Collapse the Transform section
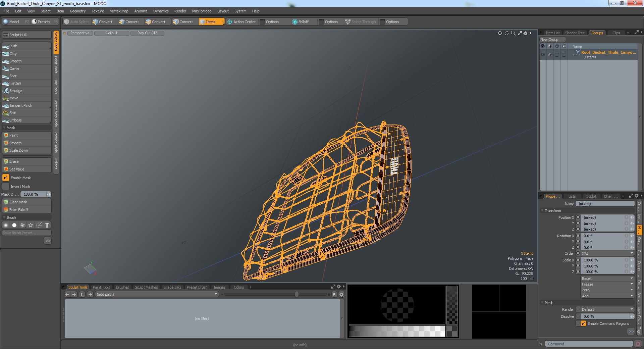The width and height of the screenshot is (644, 349). [x=542, y=211]
